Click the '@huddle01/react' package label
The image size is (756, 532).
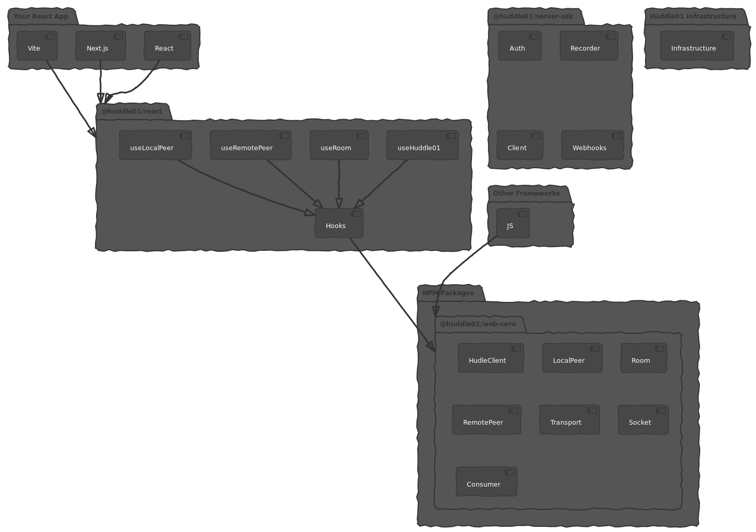pyautogui.click(x=132, y=111)
